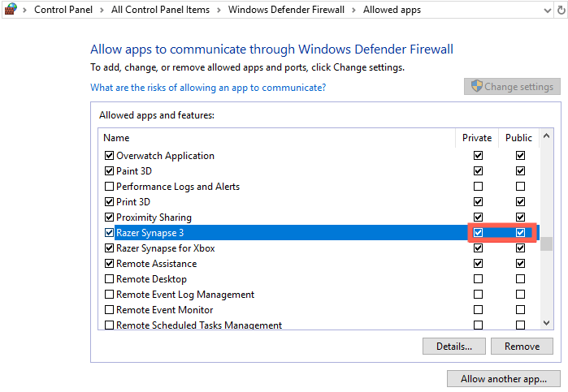The image size is (568, 392).
Task: Toggle Proximity Sharing Public checkbox
Action: [521, 217]
